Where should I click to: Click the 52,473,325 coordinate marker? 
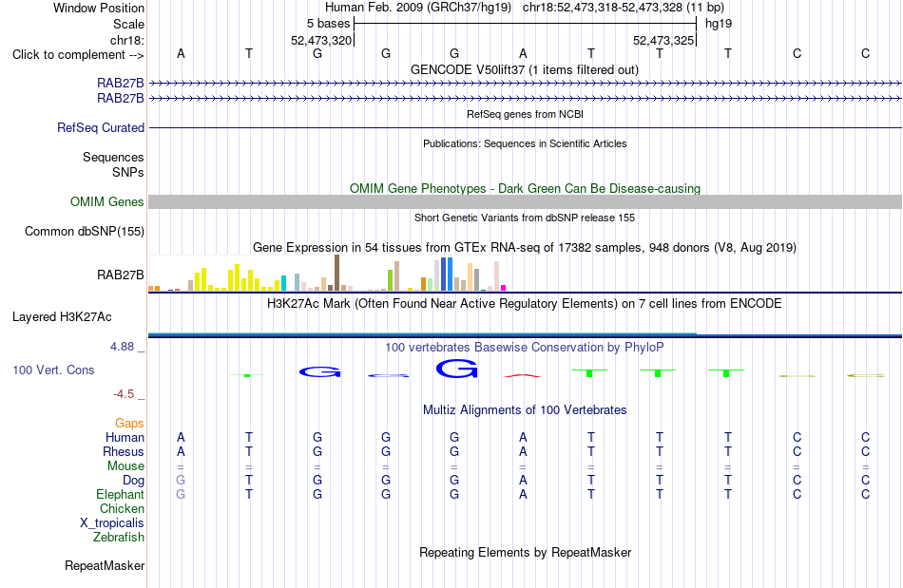click(663, 40)
